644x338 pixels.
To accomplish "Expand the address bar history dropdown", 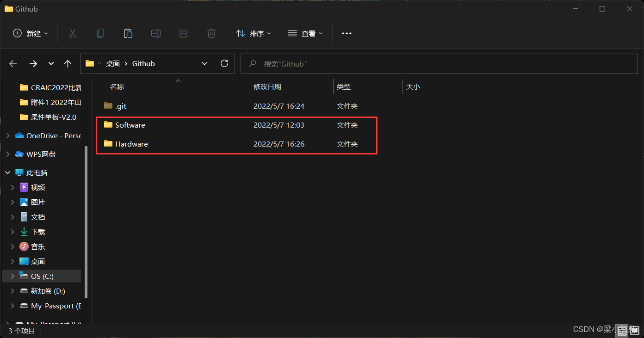I will [x=204, y=64].
